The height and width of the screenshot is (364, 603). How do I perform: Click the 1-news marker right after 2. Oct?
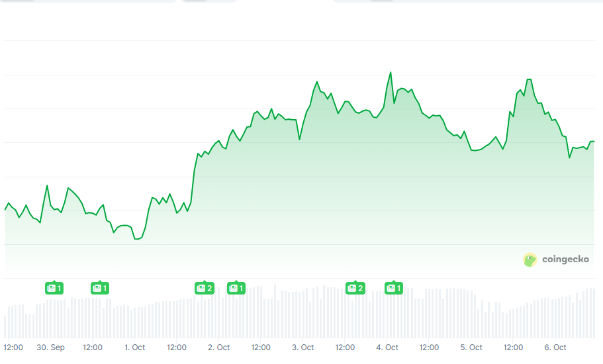click(x=236, y=288)
